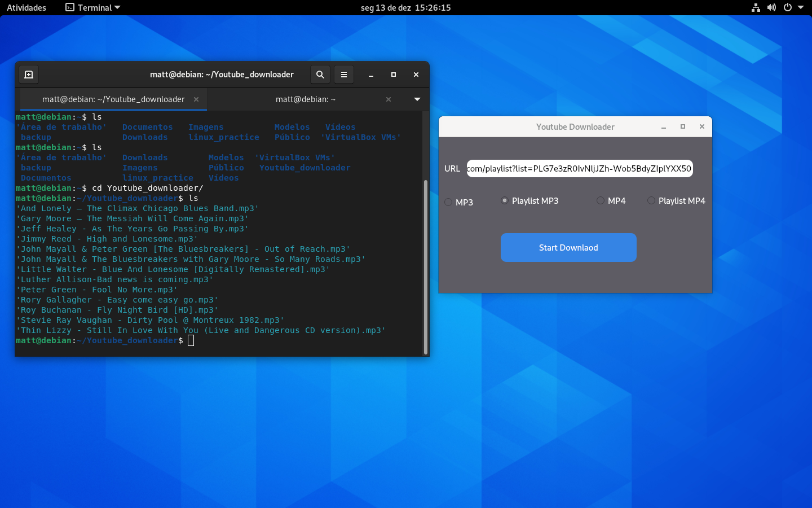Open the terminal hamburger menu icon
The height and width of the screenshot is (508, 812).
[343, 74]
